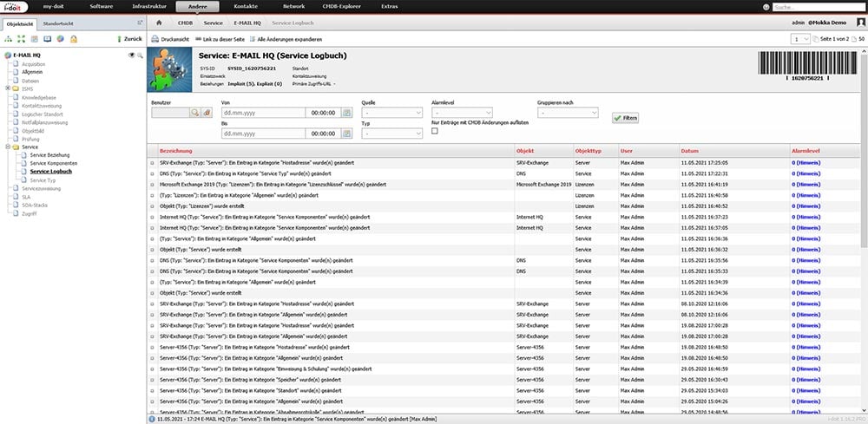Screen dimensions: 868x424
Task: Pop out the left navigation panel
Action: pyautogui.click(x=140, y=23)
